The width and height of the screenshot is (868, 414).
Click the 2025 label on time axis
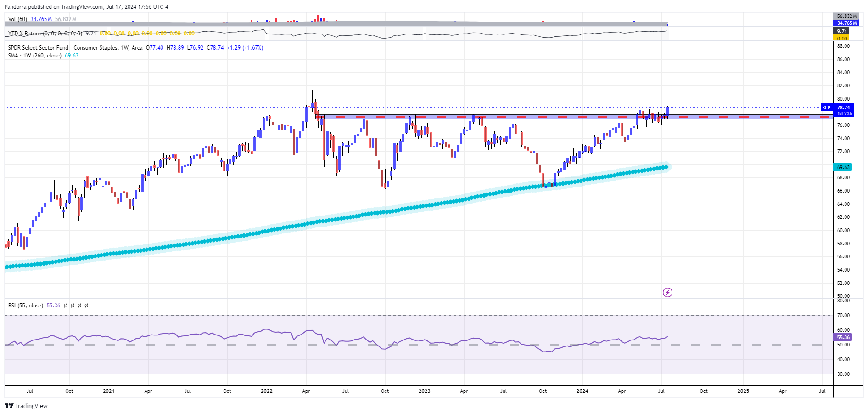(x=743, y=391)
